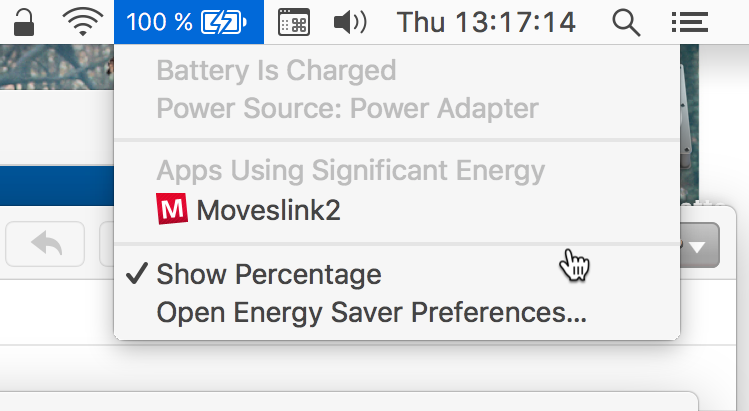The width and height of the screenshot is (749, 411).
Task: Click the checkmark beside Show Percentage
Action: (x=139, y=274)
